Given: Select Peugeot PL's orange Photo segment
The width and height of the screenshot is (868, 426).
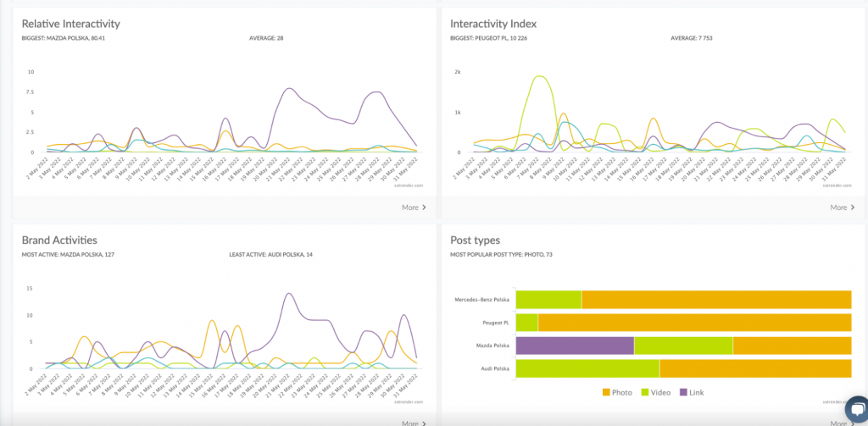Looking at the screenshot, I should [695, 323].
